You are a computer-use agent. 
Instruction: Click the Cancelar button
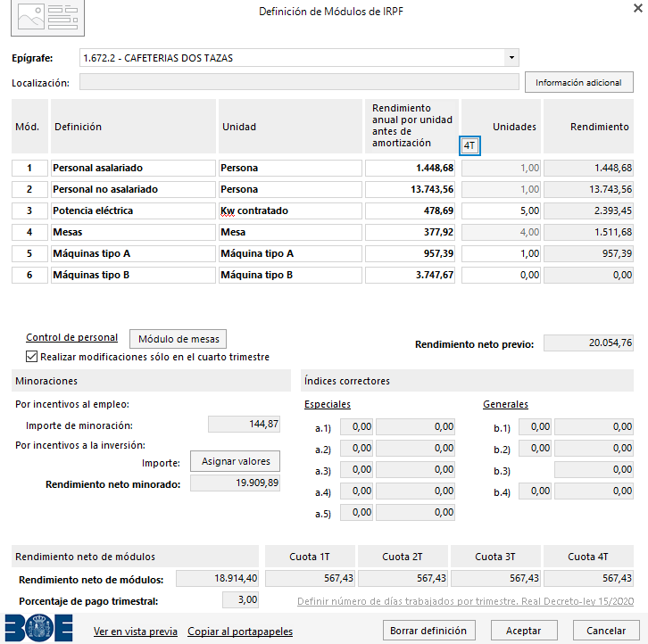(x=606, y=631)
